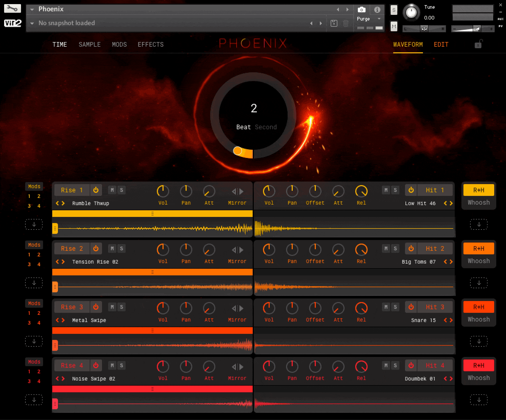Select the Whoosh mode for row 4

click(x=478, y=378)
